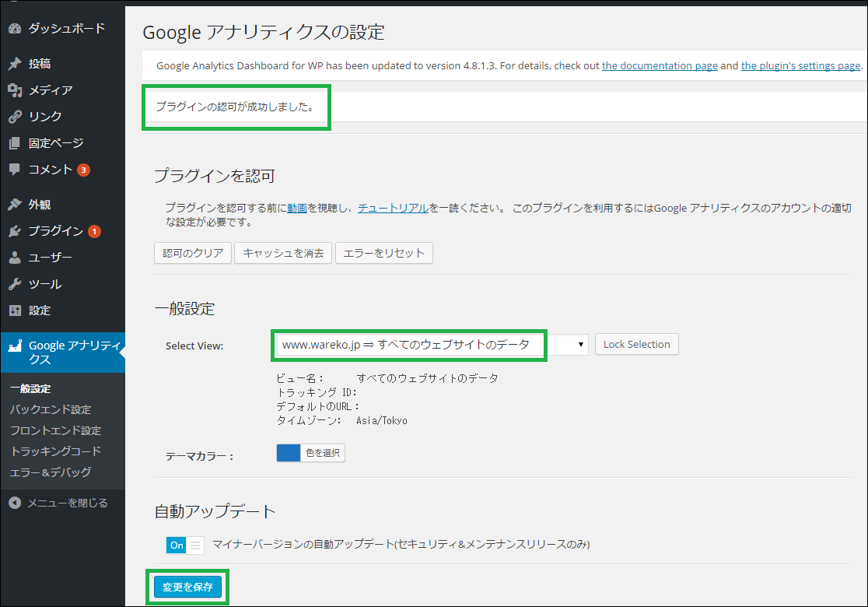
Task: Open the メディア menu item
Action: [51, 90]
